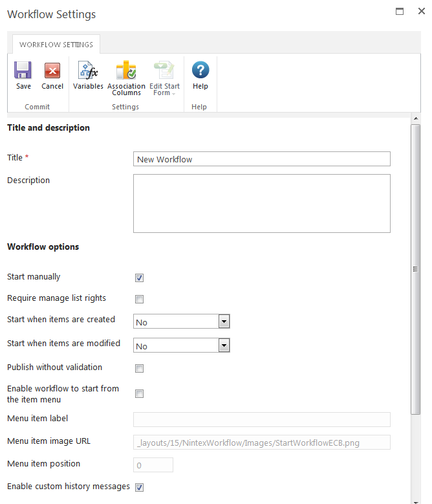Open Association Columns in the ribbon
432x504 pixels.
[x=126, y=71]
